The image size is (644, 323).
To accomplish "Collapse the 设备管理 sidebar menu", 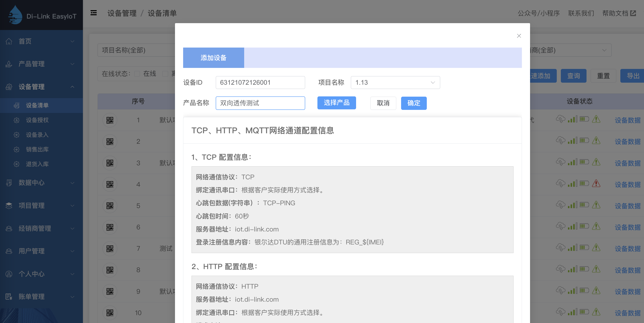I will [x=41, y=87].
